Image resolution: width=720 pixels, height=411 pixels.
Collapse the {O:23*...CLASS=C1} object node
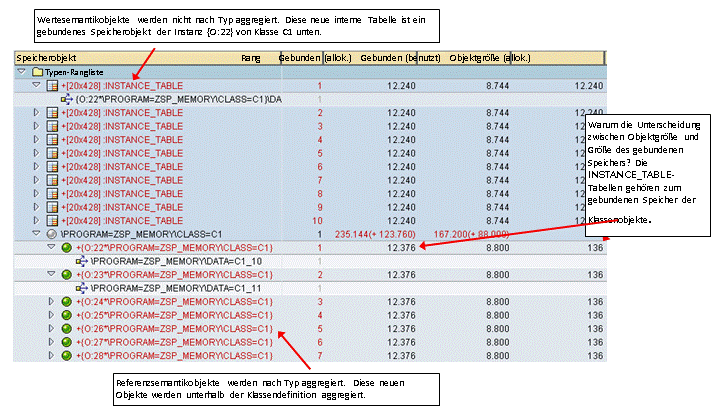pos(51,274)
